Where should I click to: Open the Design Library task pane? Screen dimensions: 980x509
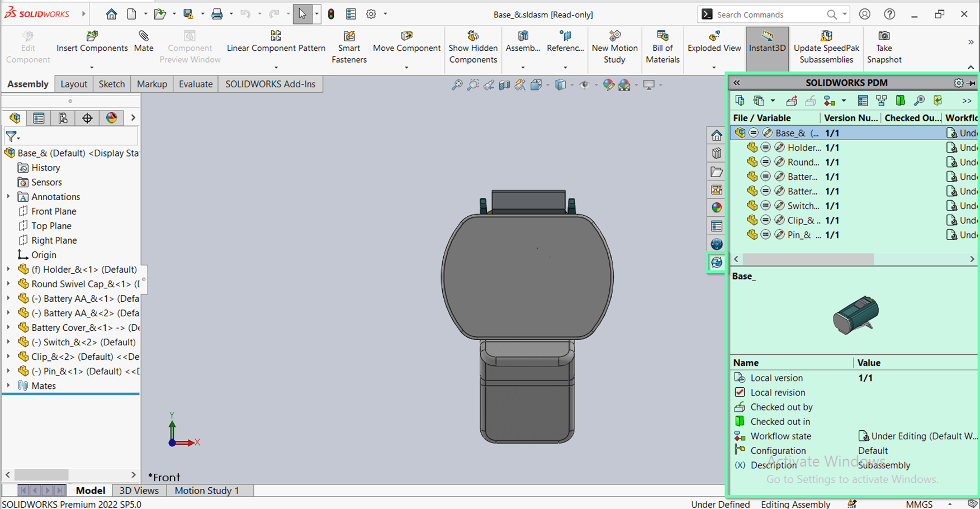[716, 153]
